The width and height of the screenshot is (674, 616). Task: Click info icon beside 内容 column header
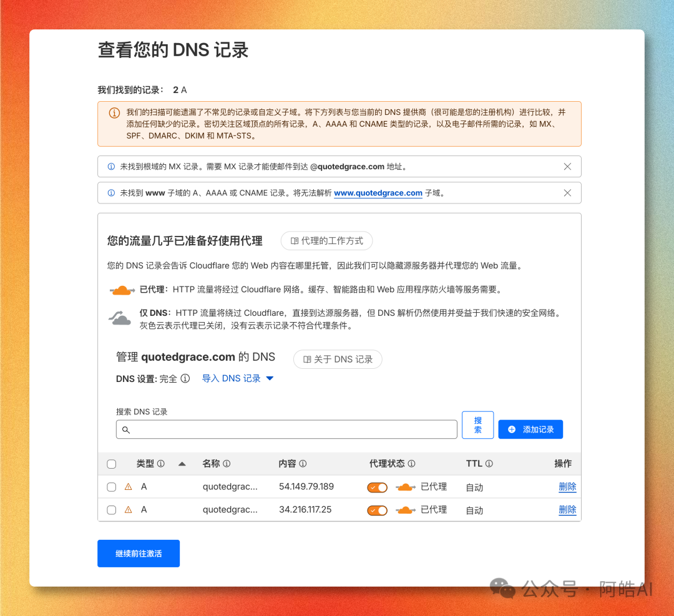coord(303,463)
